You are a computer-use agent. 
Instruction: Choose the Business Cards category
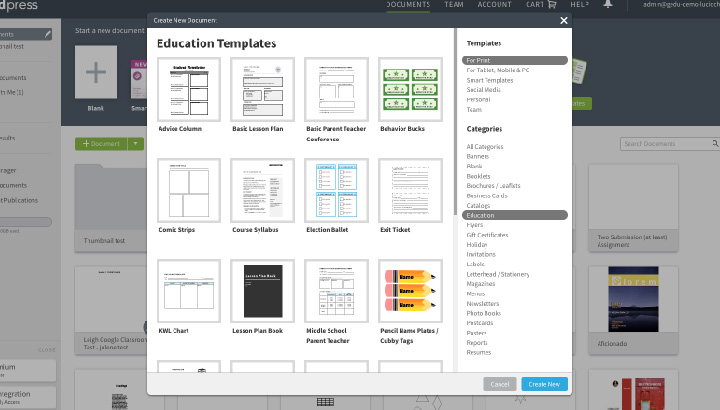coord(487,196)
